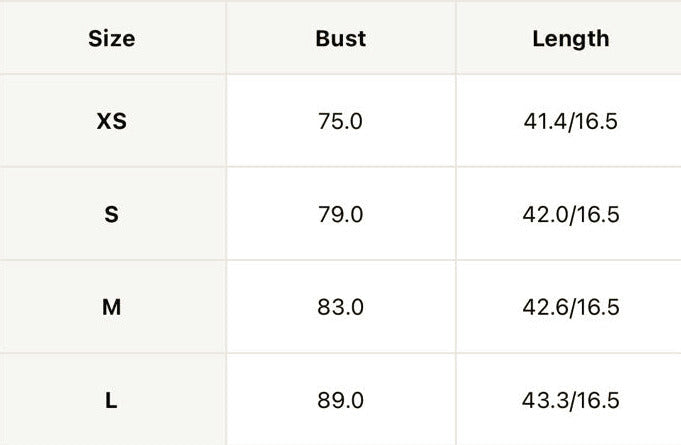This screenshot has width=681, height=445.
Task: Click the Size column header
Action: (112, 39)
